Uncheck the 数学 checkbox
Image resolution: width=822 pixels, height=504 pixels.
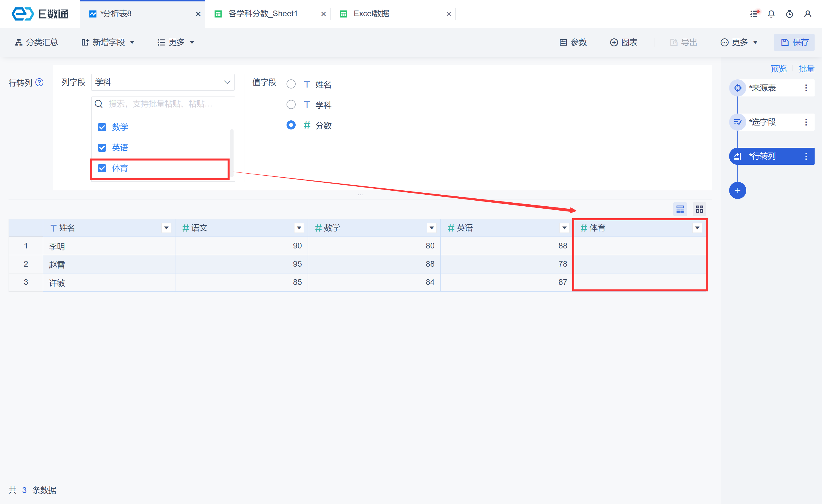coord(102,127)
